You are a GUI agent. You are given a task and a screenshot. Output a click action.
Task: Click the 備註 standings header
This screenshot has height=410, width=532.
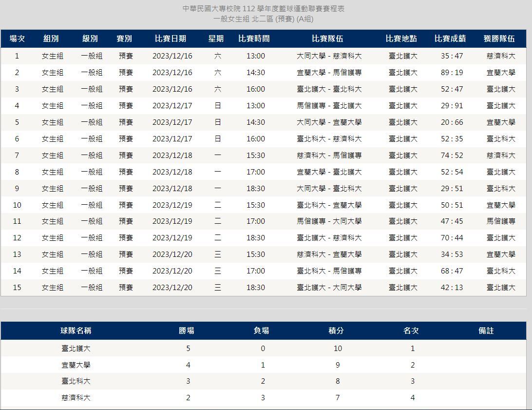(x=486, y=331)
